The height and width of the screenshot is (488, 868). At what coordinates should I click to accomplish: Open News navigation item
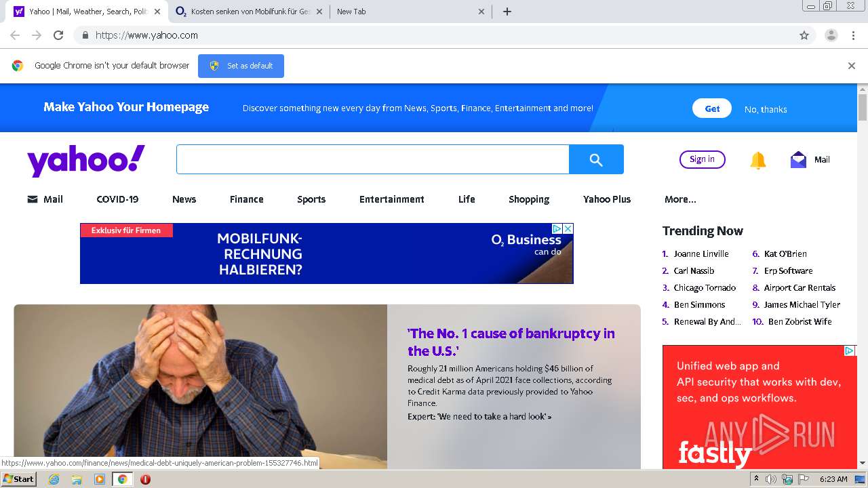tap(184, 199)
